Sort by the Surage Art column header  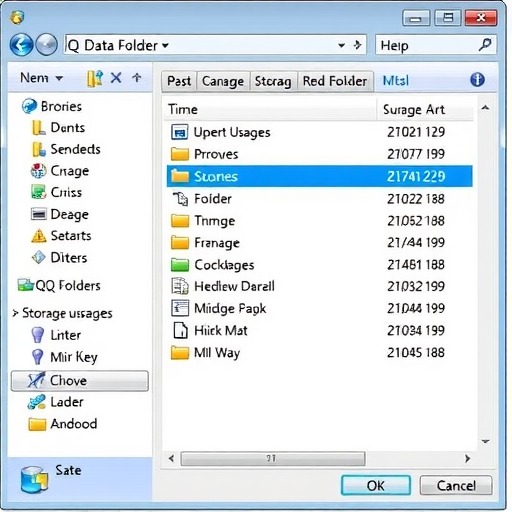coord(425,109)
